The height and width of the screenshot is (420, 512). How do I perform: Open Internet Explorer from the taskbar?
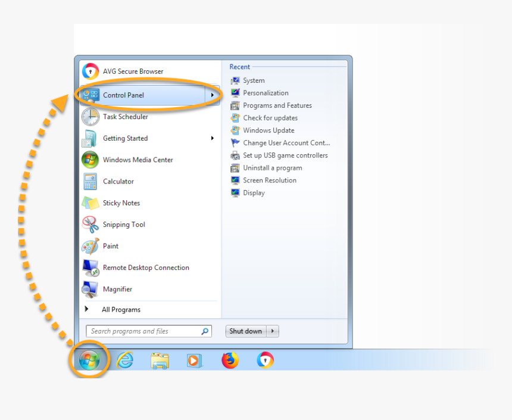tap(125, 360)
